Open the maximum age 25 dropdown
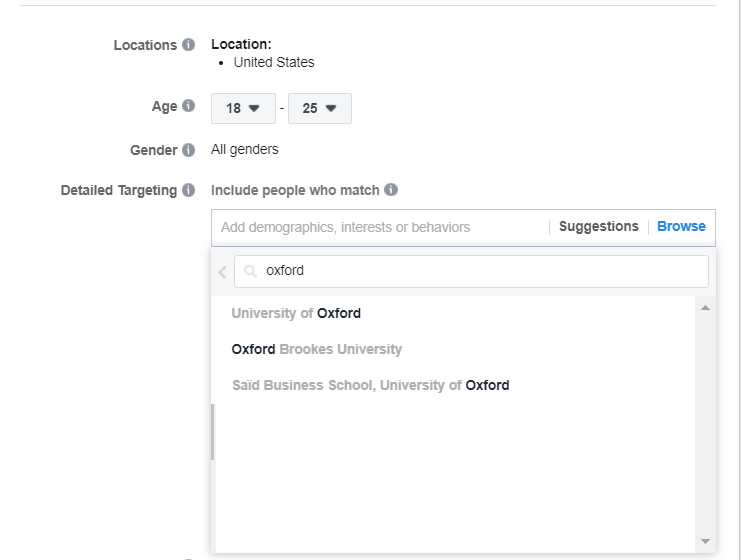This screenshot has width=741, height=560. coord(319,108)
